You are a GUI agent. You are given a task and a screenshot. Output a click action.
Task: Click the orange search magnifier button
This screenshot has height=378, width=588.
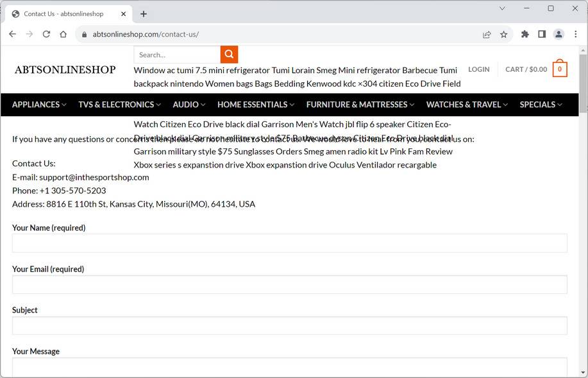tap(229, 55)
